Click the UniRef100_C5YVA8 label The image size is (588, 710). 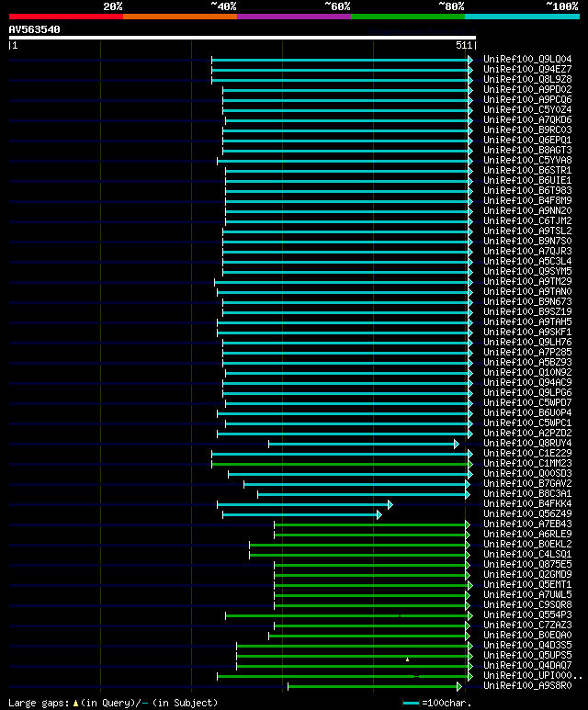tap(527, 161)
